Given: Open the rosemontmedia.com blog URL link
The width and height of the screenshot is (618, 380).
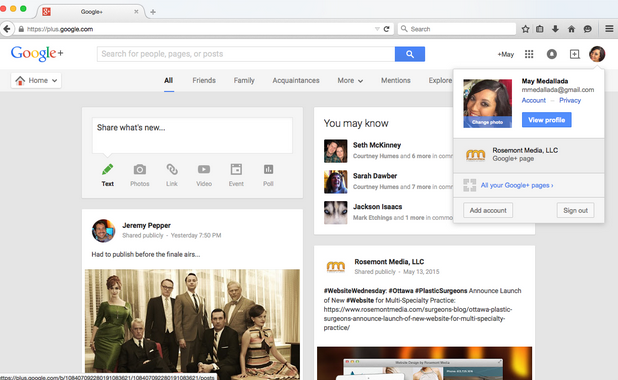Looking at the screenshot, I should click(x=418, y=319).
